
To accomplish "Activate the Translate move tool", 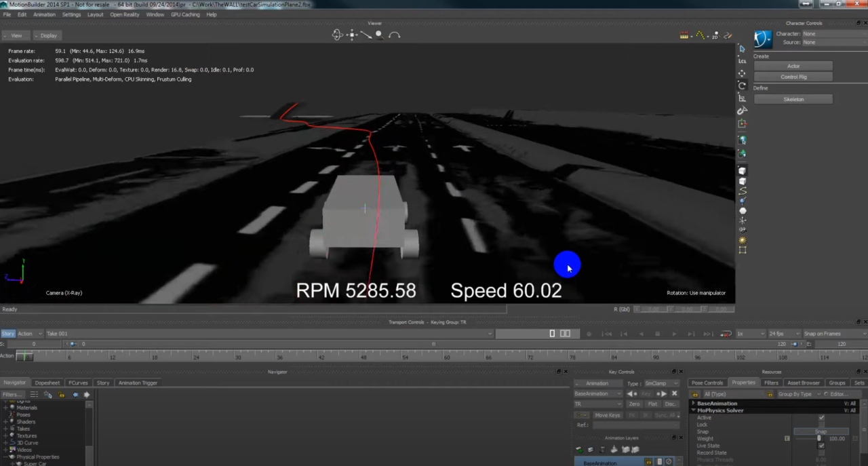I will pos(742,73).
